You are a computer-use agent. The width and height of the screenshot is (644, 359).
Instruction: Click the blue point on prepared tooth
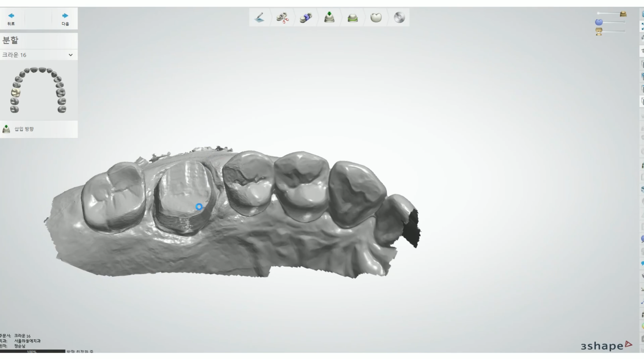[199, 206]
